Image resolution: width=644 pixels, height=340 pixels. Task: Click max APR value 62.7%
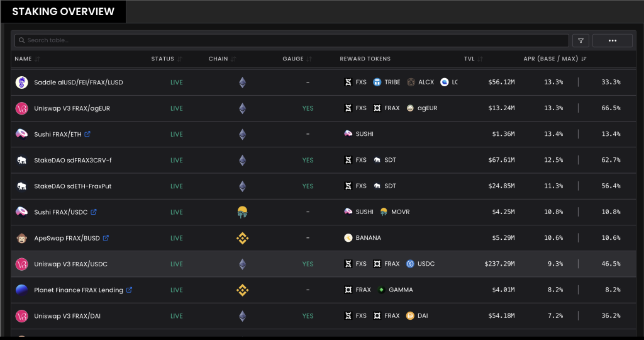click(611, 160)
